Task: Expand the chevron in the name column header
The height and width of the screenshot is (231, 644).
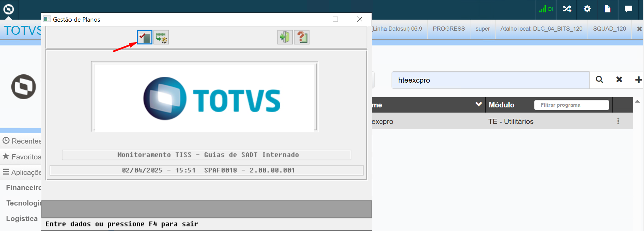Action: pos(478,104)
